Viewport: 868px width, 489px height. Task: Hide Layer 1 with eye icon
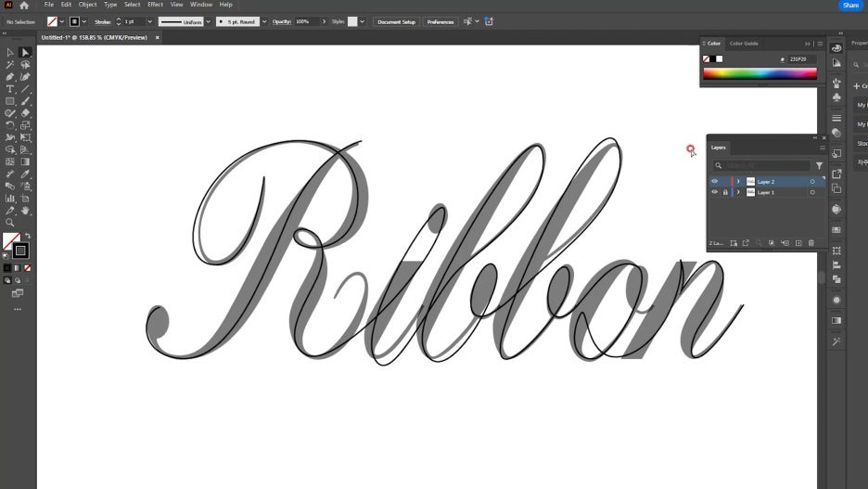point(714,192)
